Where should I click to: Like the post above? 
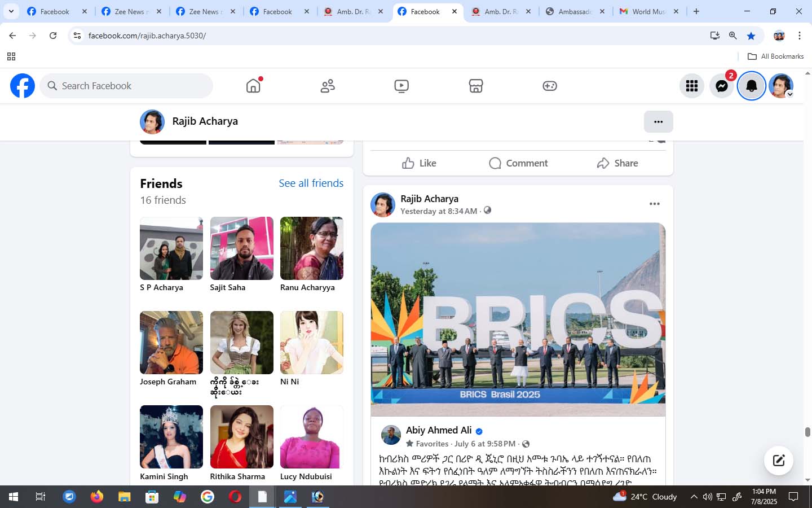point(419,163)
